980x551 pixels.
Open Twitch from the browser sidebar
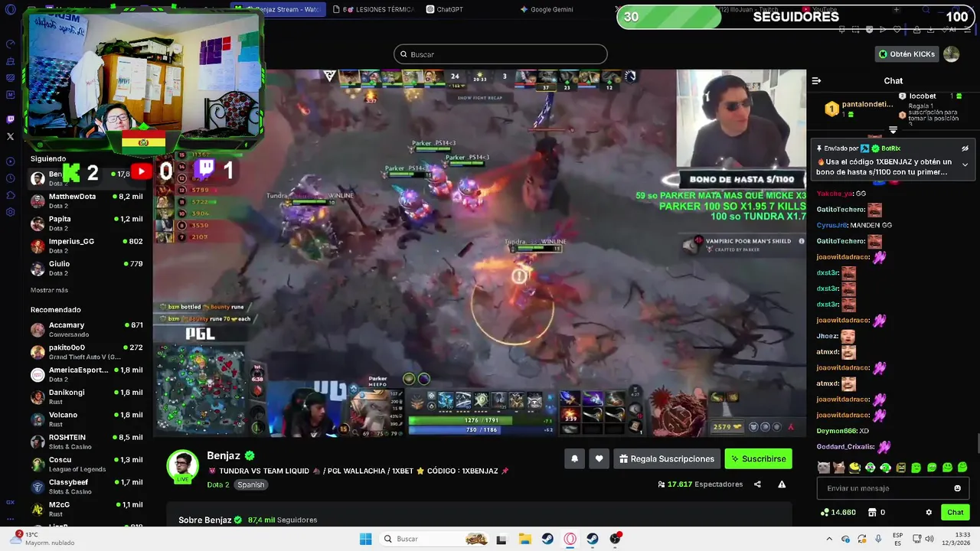coord(10,119)
